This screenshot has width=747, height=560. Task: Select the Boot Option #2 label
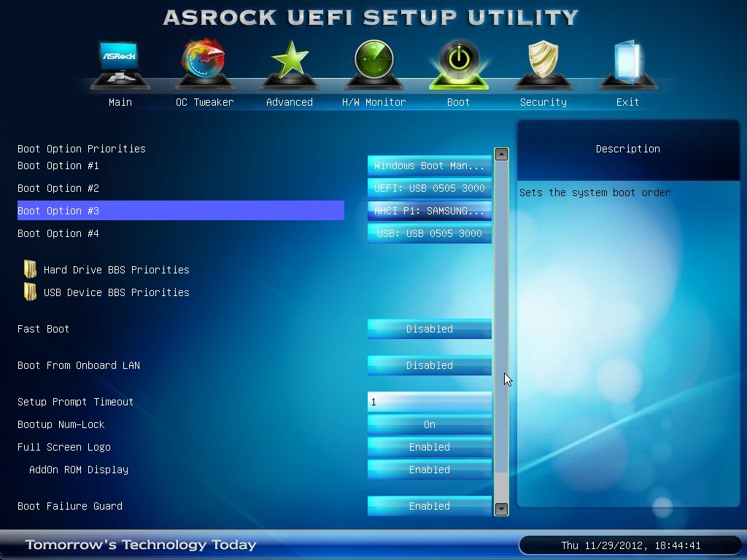58,188
